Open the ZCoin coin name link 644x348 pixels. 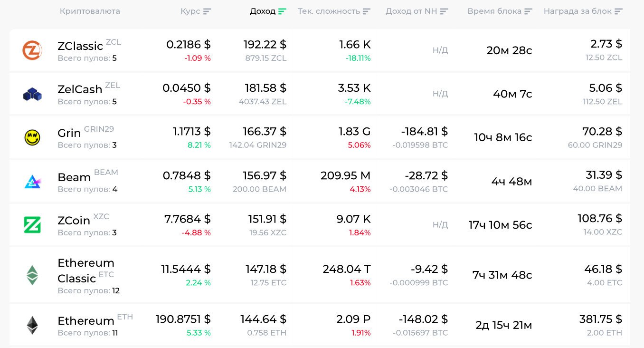[74, 221]
